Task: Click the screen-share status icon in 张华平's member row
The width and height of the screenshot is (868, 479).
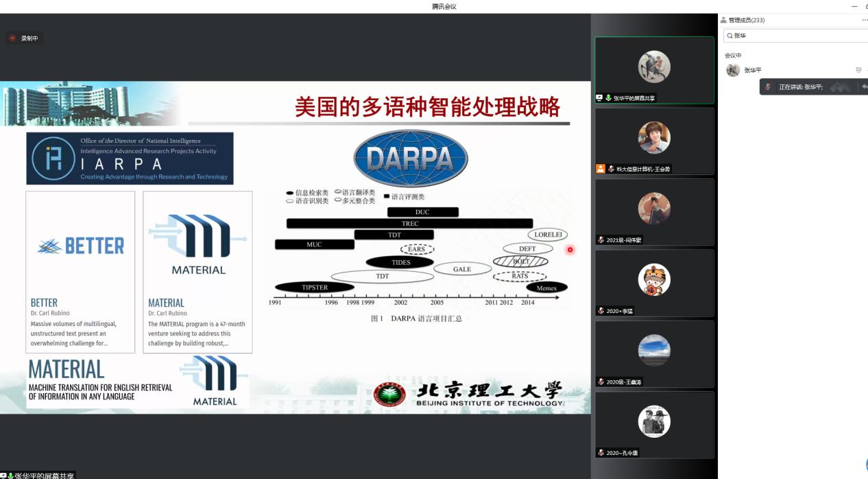Action: tap(858, 70)
